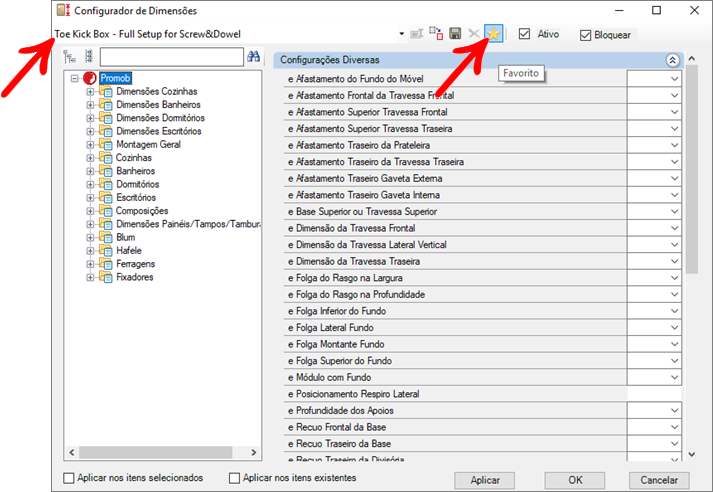
Task: Select Dimensões Escritórios tree item
Action: [159, 131]
